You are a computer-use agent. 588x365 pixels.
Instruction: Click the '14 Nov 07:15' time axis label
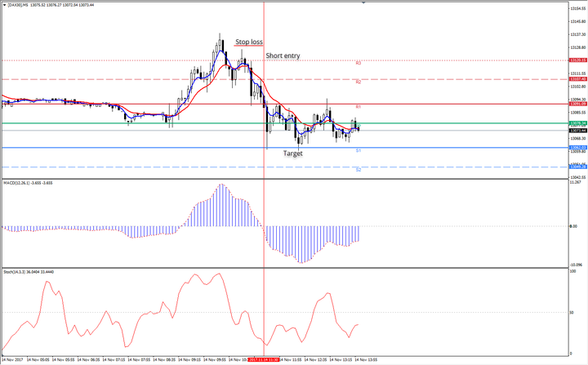click(114, 360)
